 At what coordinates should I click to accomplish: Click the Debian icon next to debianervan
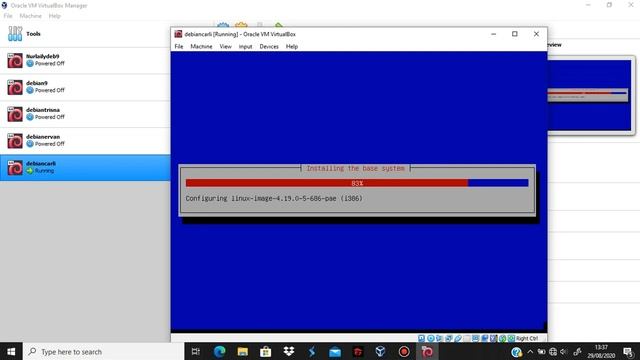pyautogui.click(x=15, y=141)
